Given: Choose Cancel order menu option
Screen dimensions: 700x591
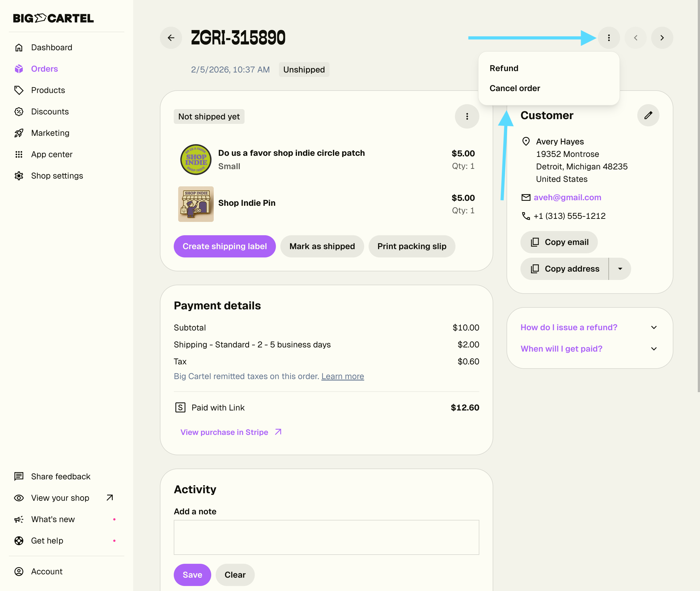Looking at the screenshot, I should pyautogui.click(x=515, y=88).
